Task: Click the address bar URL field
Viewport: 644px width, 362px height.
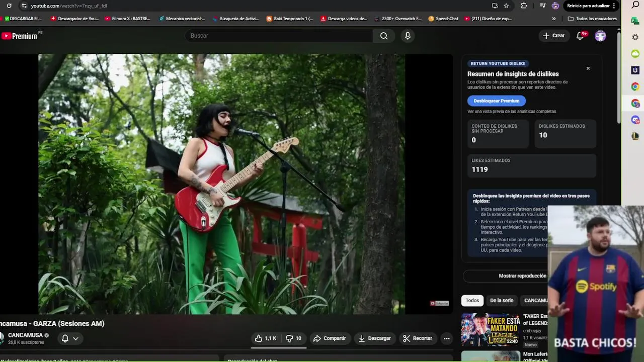Action: 252,6
